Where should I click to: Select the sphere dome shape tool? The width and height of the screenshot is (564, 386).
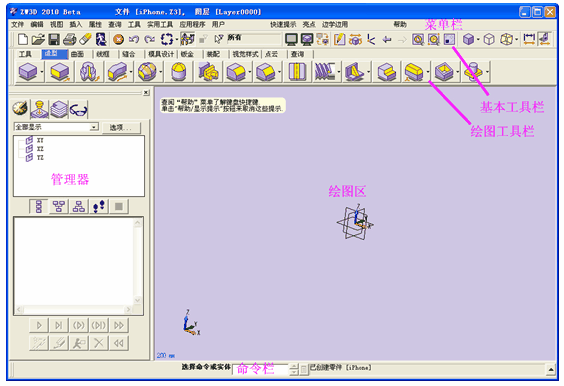tap(178, 72)
